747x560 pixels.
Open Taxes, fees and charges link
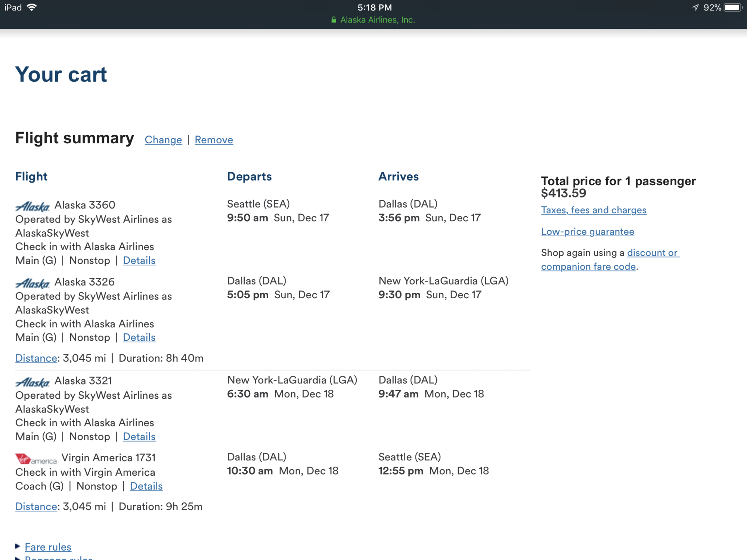coord(593,210)
